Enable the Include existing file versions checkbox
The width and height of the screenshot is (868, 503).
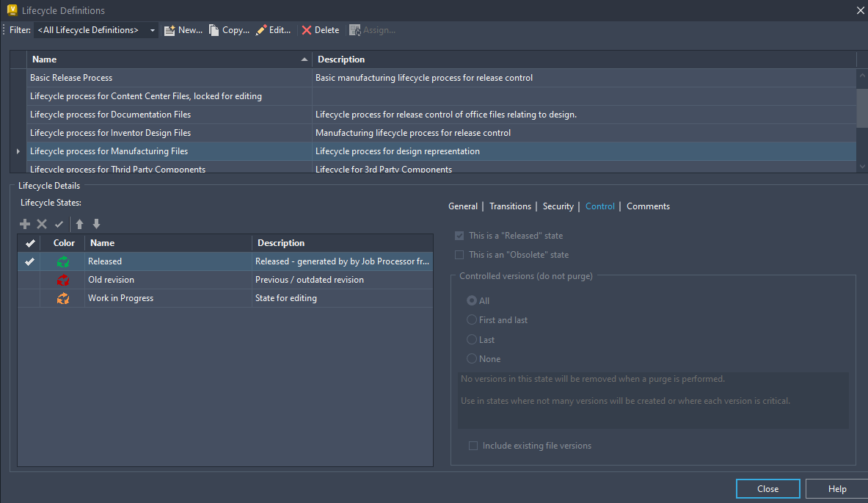[473, 445]
